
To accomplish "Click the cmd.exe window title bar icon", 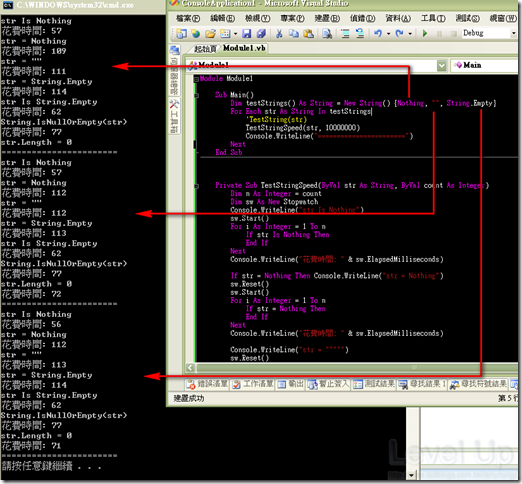I will tap(8, 5).
